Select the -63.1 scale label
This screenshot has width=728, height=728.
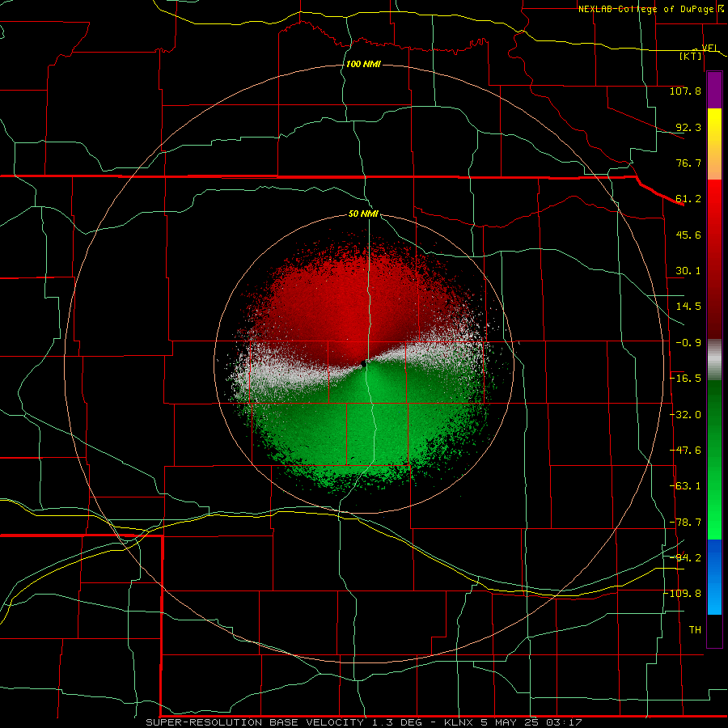click(685, 486)
